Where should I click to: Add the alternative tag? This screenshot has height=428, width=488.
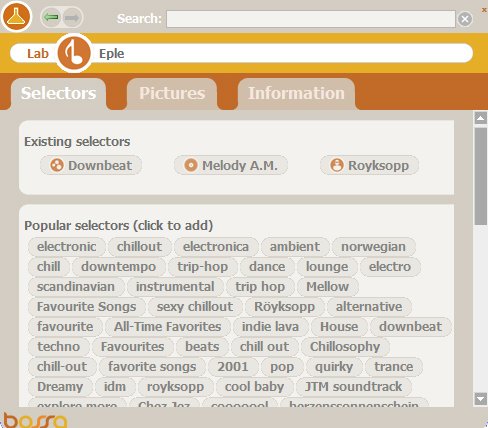click(369, 307)
